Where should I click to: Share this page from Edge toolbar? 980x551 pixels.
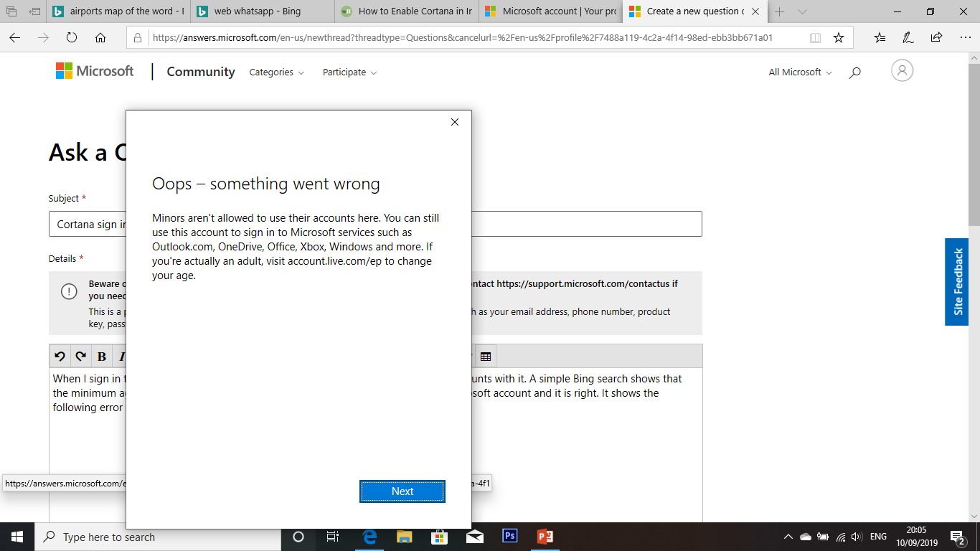[x=936, y=38]
